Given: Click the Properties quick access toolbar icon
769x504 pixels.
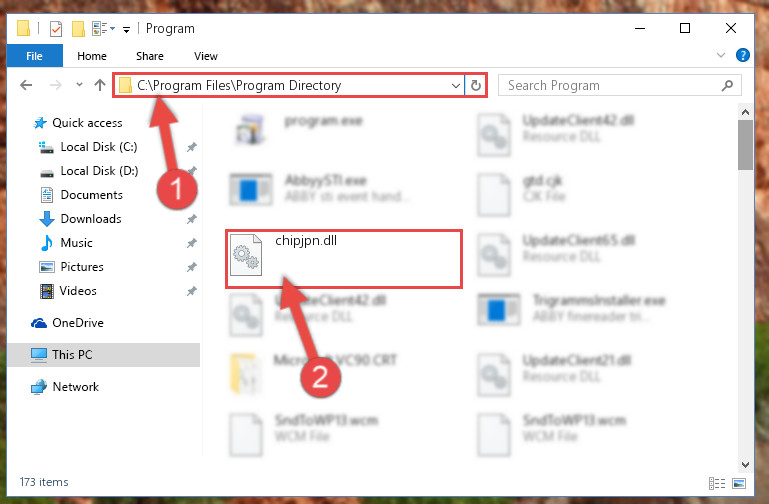Looking at the screenshot, I should click(x=56, y=29).
